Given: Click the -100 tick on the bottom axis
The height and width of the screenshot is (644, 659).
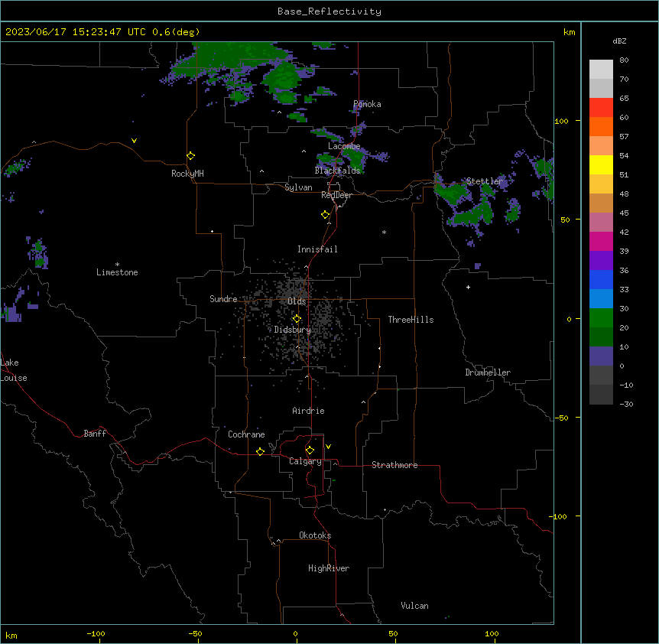Looking at the screenshot, I should coord(96,634).
